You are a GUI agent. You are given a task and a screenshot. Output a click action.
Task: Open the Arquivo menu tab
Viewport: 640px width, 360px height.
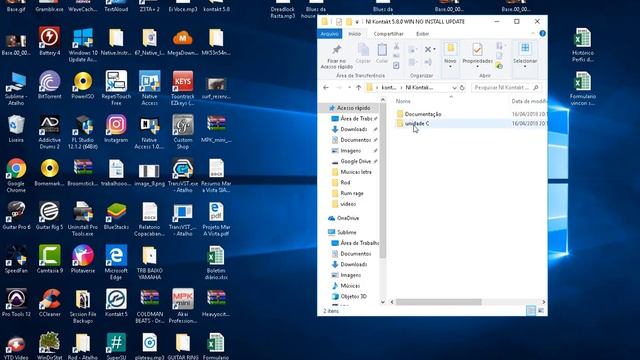pos(329,33)
